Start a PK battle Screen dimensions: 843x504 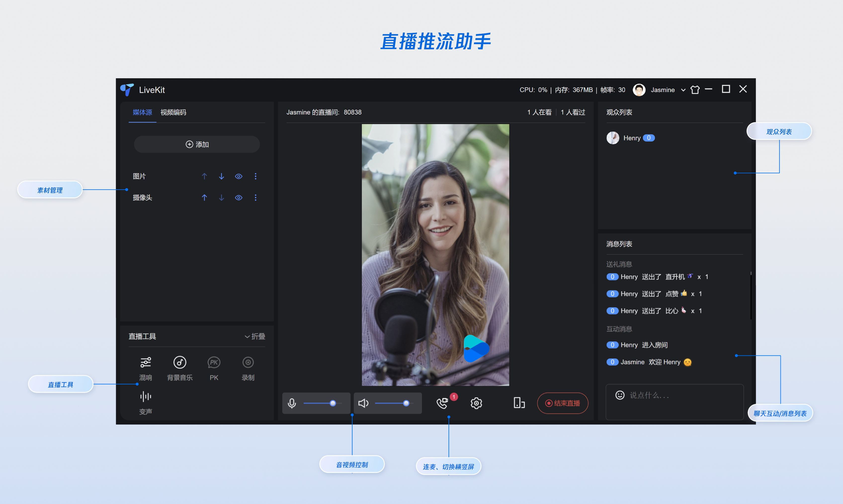(x=214, y=363)
